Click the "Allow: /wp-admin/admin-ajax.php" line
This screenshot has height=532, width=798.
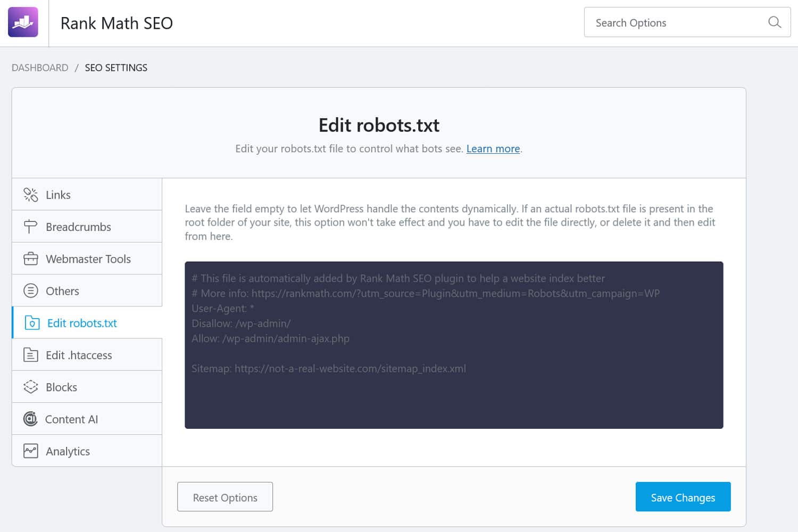tap(270, 338)
